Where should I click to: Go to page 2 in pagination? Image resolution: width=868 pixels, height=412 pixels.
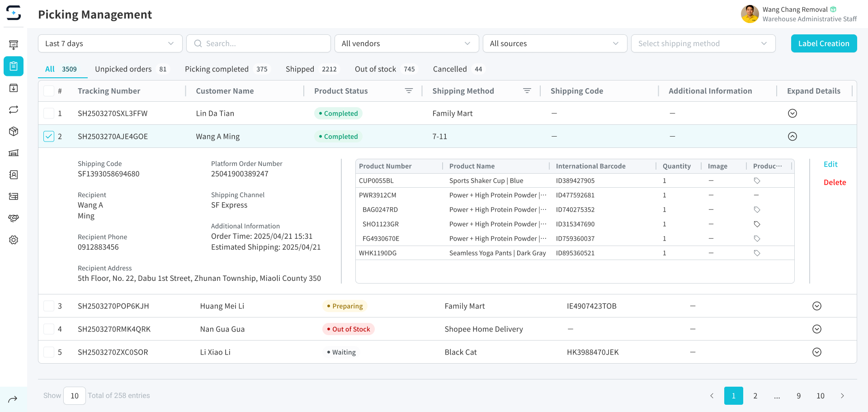tap(755, 396)
